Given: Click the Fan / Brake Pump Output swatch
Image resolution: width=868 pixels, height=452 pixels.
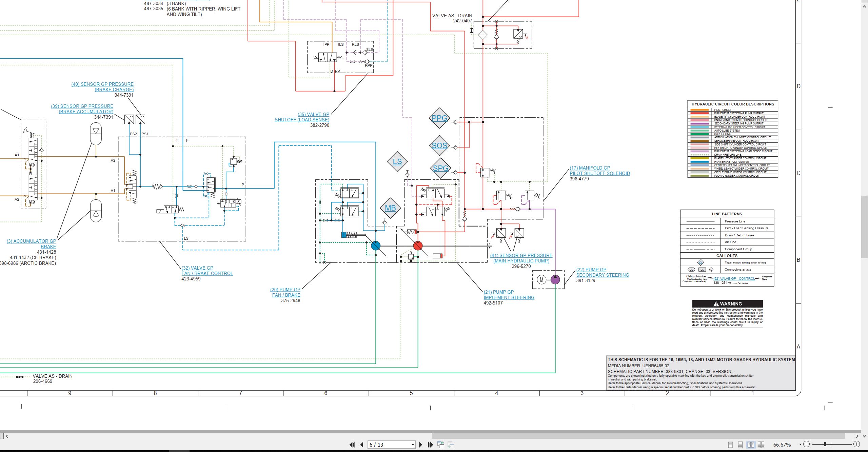Looking at the screenshot, I should [699, 162].
